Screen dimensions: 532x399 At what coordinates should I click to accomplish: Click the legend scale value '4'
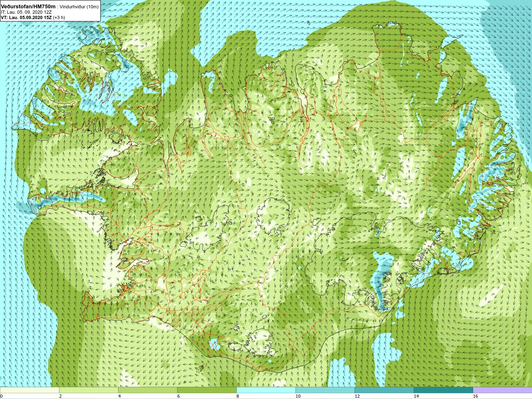[x=120, y=396]
